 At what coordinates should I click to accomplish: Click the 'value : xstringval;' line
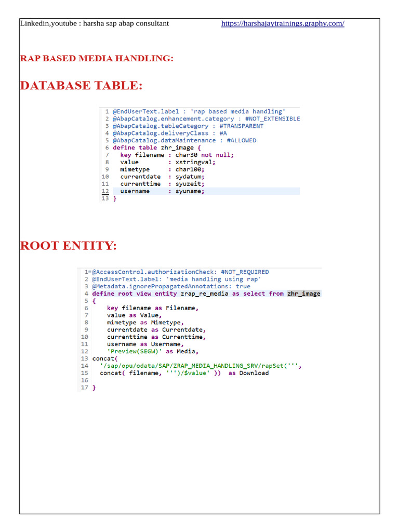click(168, 162)
